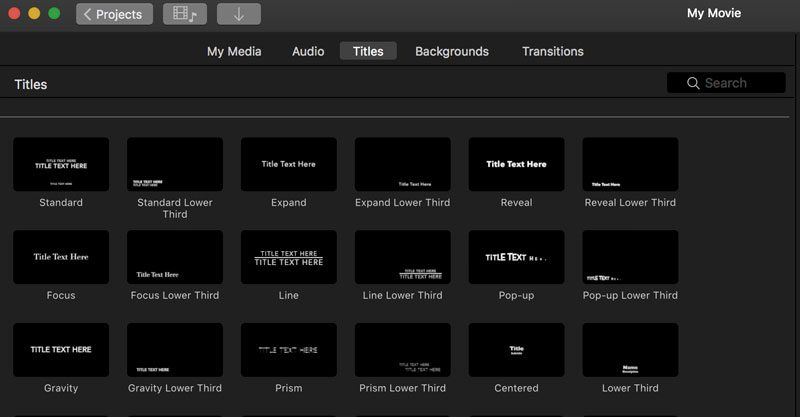Click the Search titles field
This screenshot has width=800, height=417.
[x=726, y=83]
